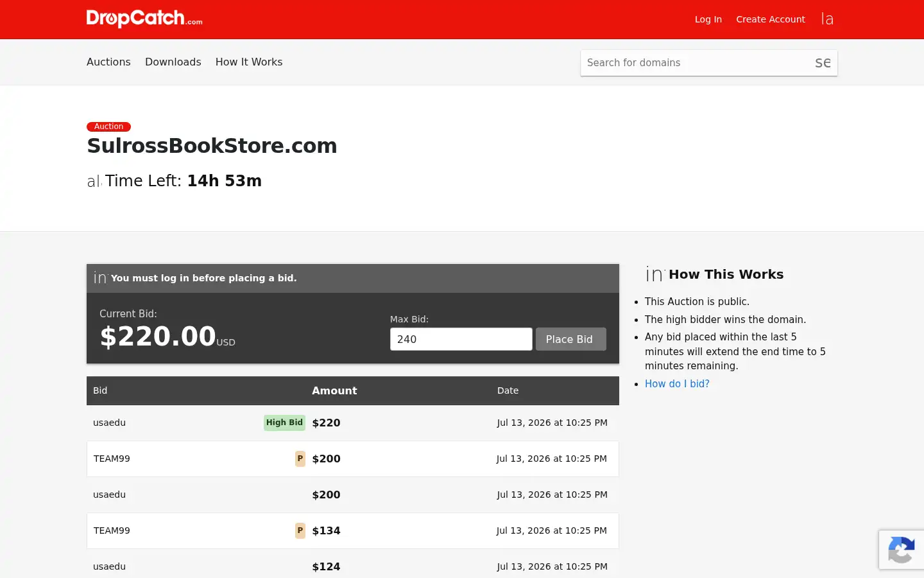
Task: Open the How It Works menu
Action: (248, 62)
